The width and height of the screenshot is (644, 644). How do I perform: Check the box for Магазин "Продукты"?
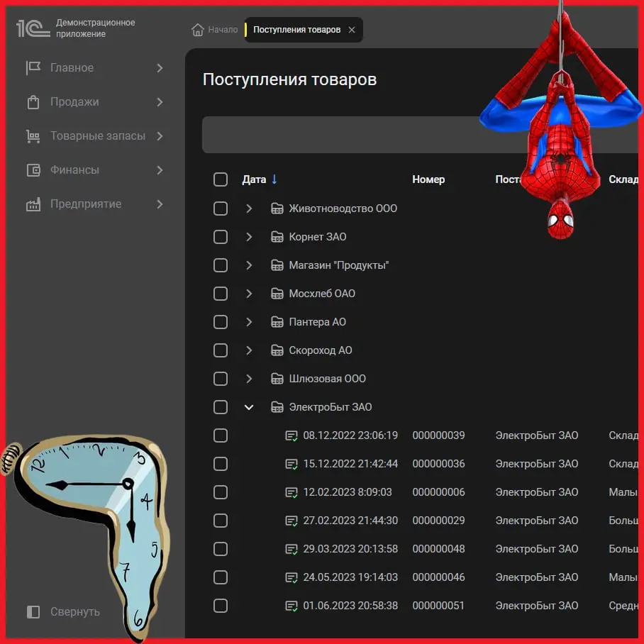(x=221, y=265)
